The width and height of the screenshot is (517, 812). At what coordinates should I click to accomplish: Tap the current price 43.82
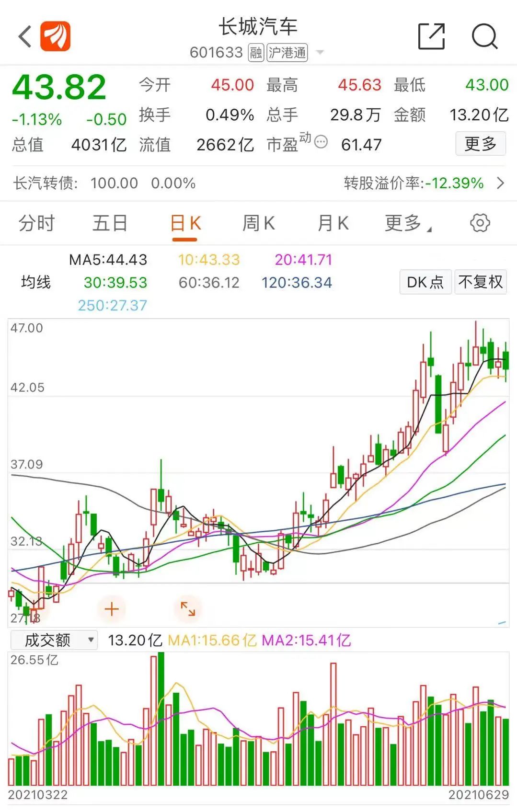tap(59, 87)
